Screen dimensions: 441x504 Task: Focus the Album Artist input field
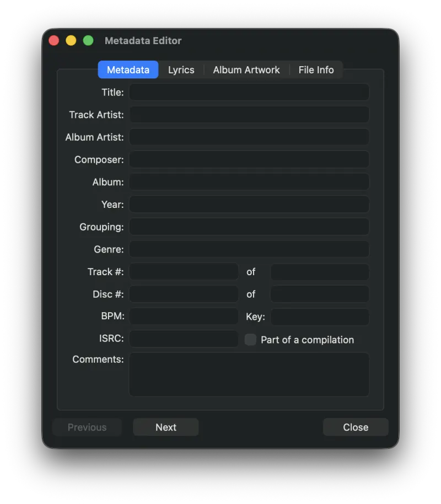point(249,137)
